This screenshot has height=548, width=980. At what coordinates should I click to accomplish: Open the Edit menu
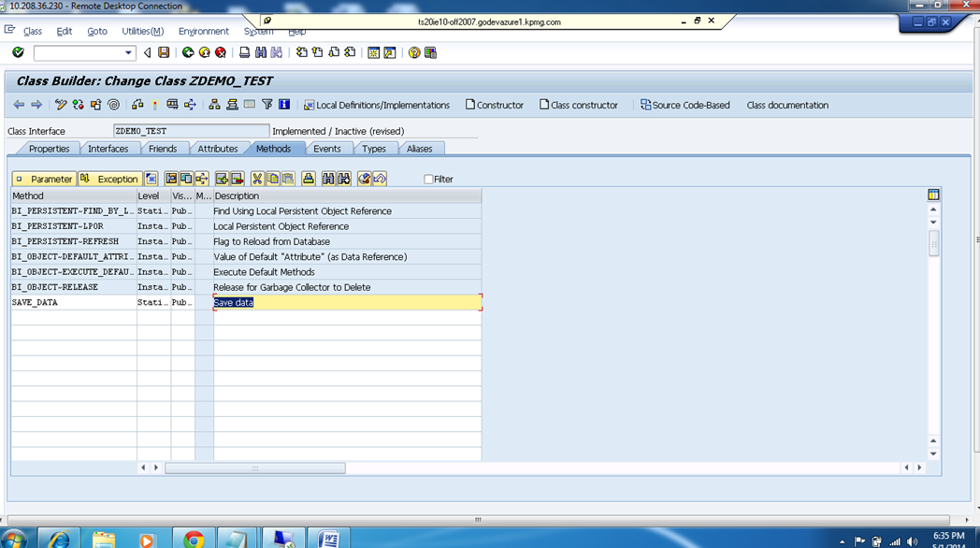pyautogui.click(x=65, y=31)
